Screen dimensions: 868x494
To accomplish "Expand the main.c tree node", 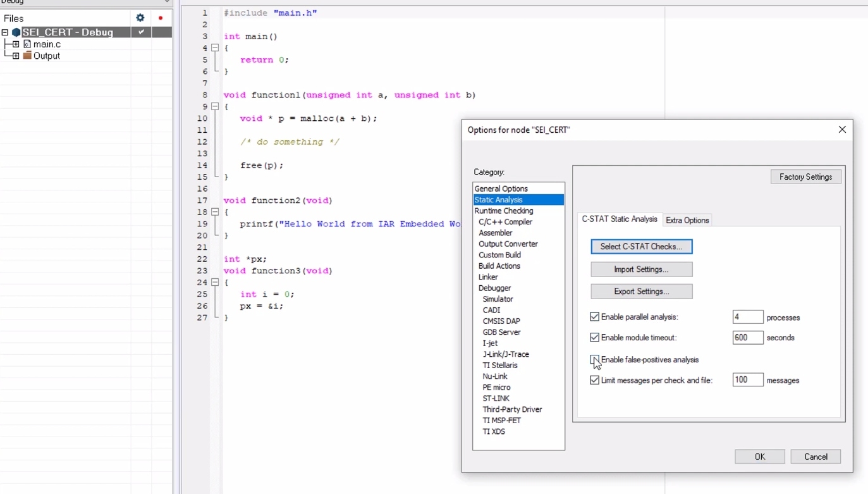I will pyautogui.click(x=16, y=44).
